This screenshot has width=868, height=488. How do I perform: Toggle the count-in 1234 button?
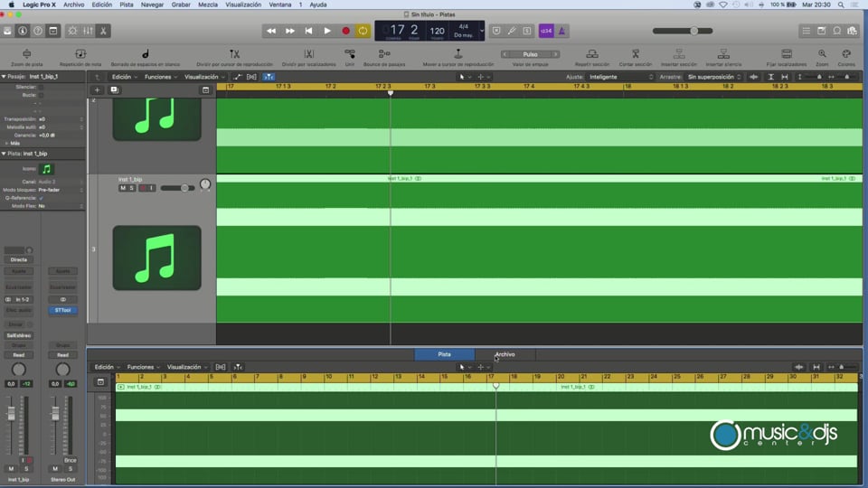tap(546, 31)
